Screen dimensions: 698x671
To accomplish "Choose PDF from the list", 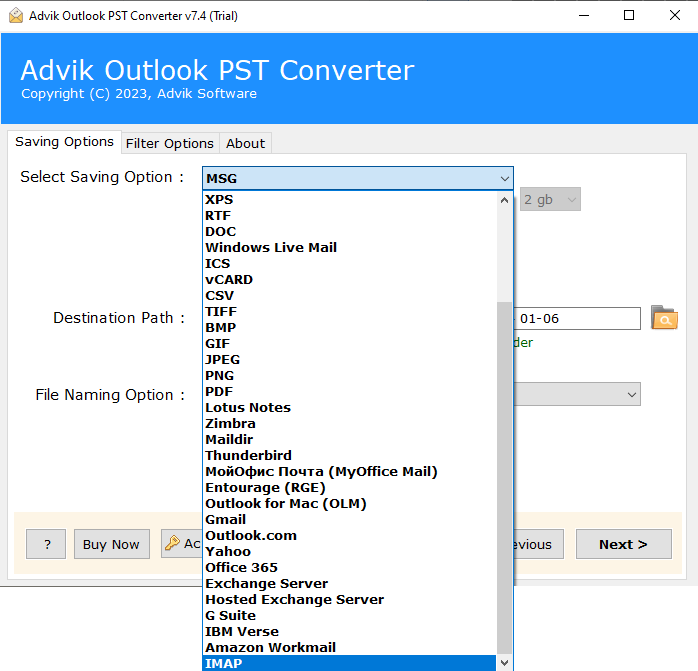I will pyautogui.click(x=349, y=392).
